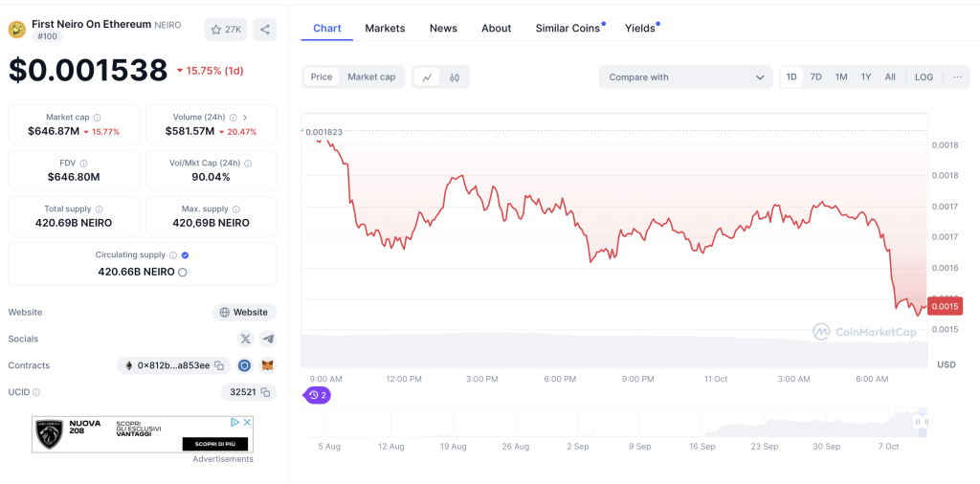
Task: Select the All time range
Action: pos(890,77)
